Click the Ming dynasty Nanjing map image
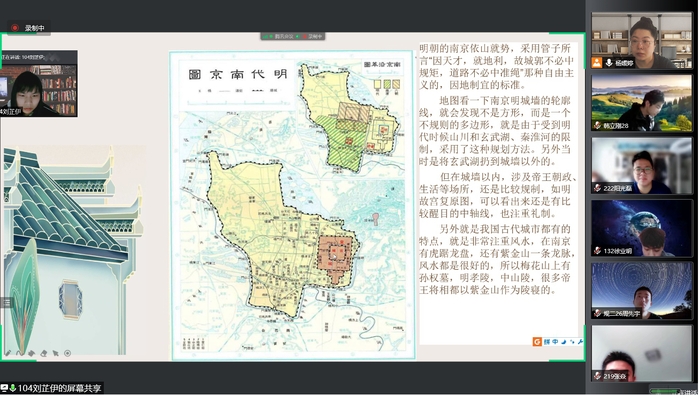This screenshot has height=395, width=699. click(292, 205)
